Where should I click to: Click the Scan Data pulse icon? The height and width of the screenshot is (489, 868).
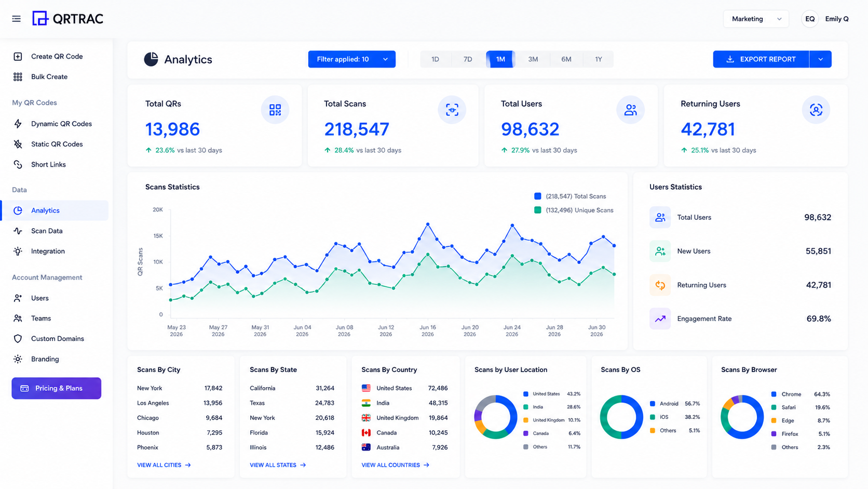pos(18,231)
